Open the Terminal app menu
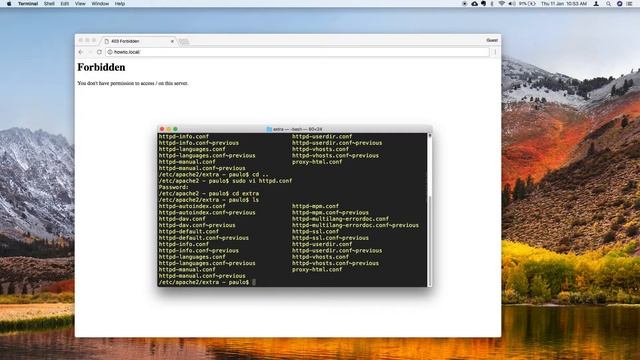Screen dimensions: 640x360 tap(28, 4)
